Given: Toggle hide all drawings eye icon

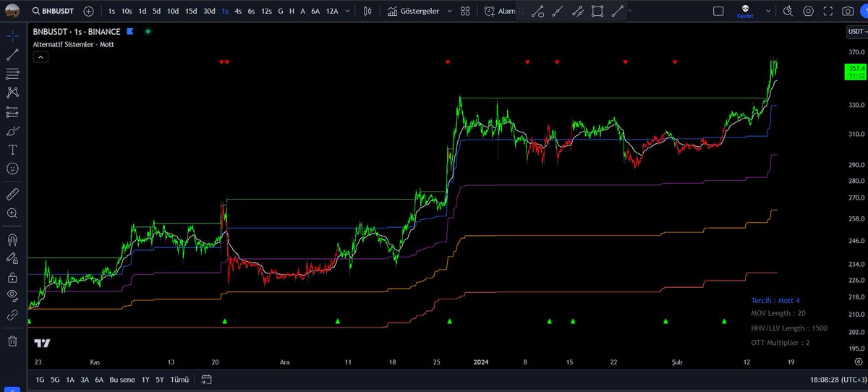Looking at the screenshot, I should point(12,296).
